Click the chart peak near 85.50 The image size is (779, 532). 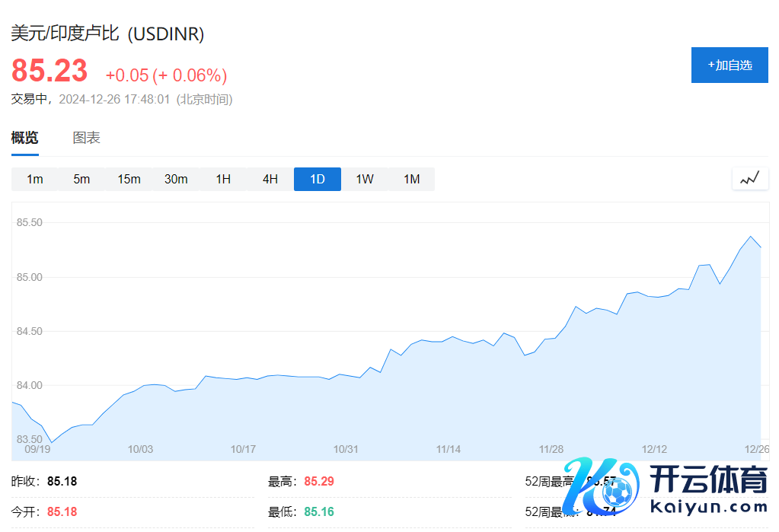click(x=751, y=236)
